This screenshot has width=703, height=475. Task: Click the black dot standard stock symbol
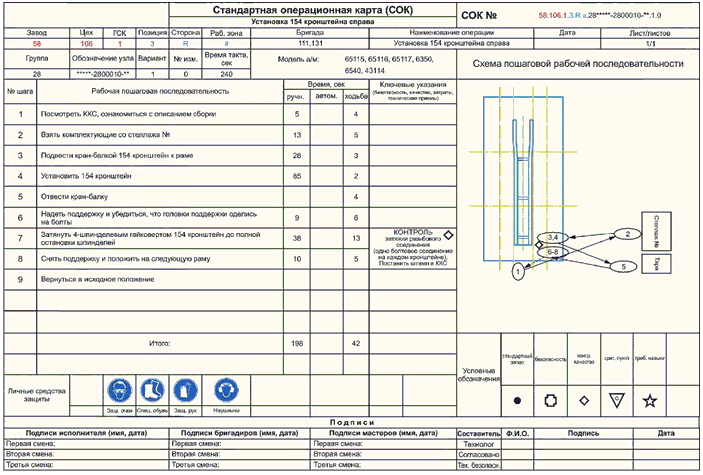(517, 399)
